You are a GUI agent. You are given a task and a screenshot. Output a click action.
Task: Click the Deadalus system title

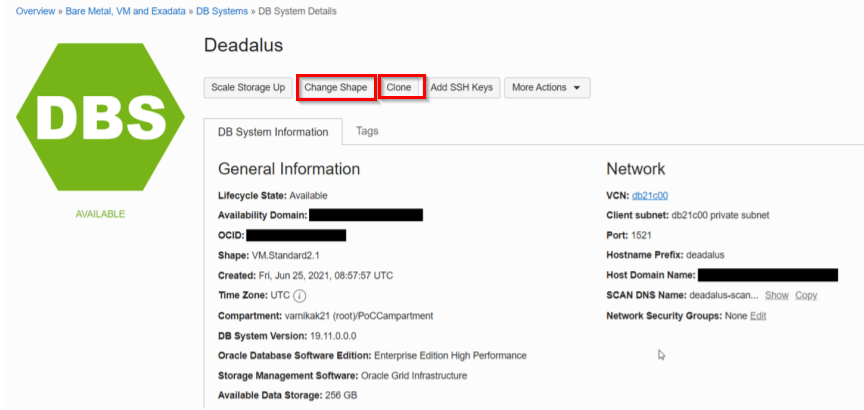point(243,45)
